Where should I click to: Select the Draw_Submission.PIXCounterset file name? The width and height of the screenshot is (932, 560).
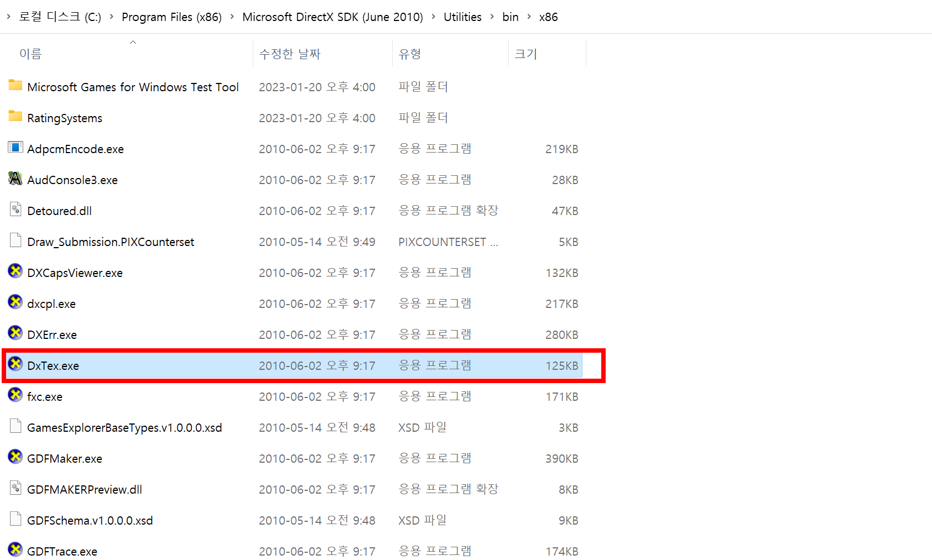111,242
